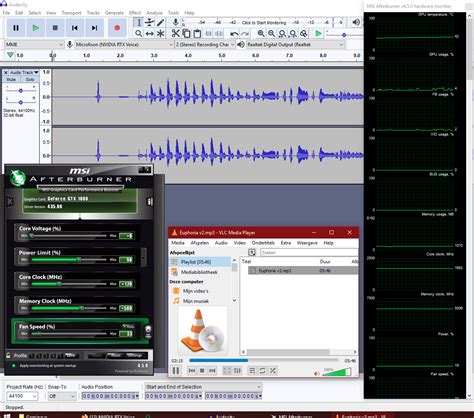Click the VLC search (Zoeken) field

click(309, 252)
